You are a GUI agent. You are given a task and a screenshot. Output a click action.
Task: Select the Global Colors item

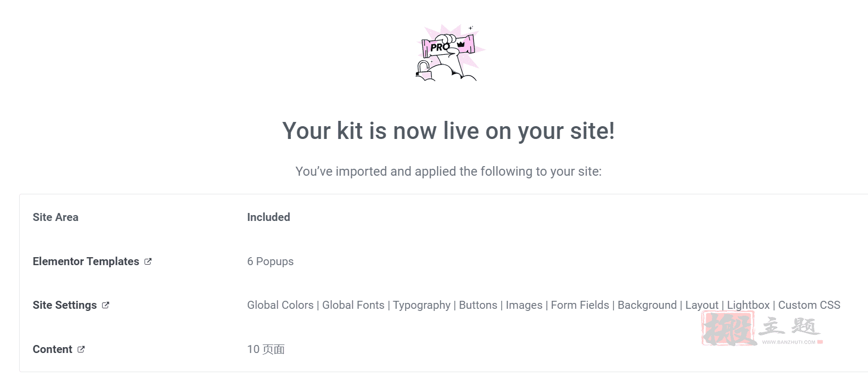pyautogui.click(x=280, y=305)
